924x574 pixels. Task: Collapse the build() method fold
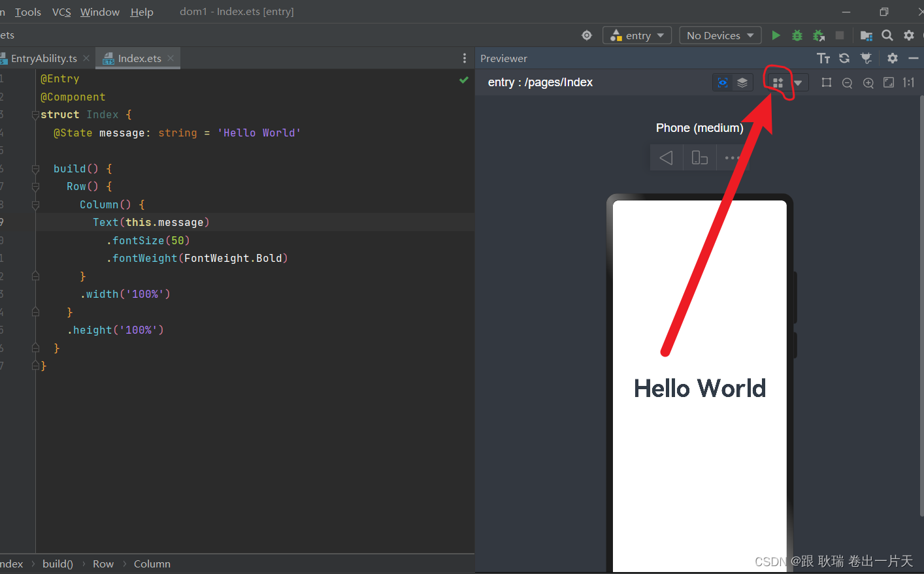pos(35,169)
